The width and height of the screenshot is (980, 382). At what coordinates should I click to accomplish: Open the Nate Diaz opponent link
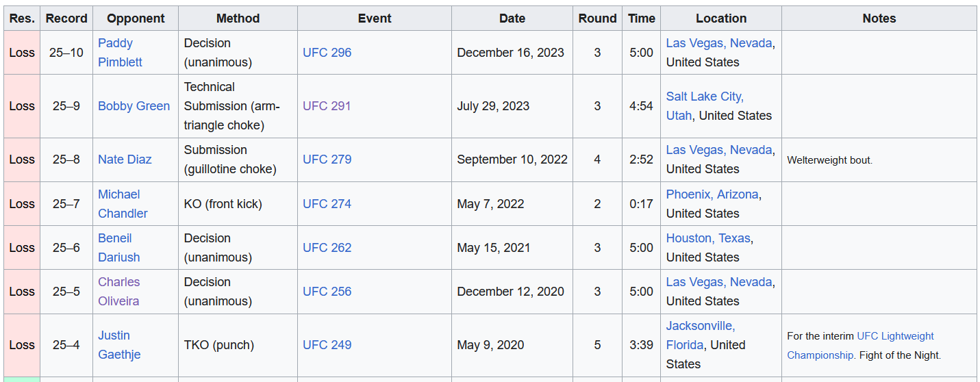[x=125, y=160]
